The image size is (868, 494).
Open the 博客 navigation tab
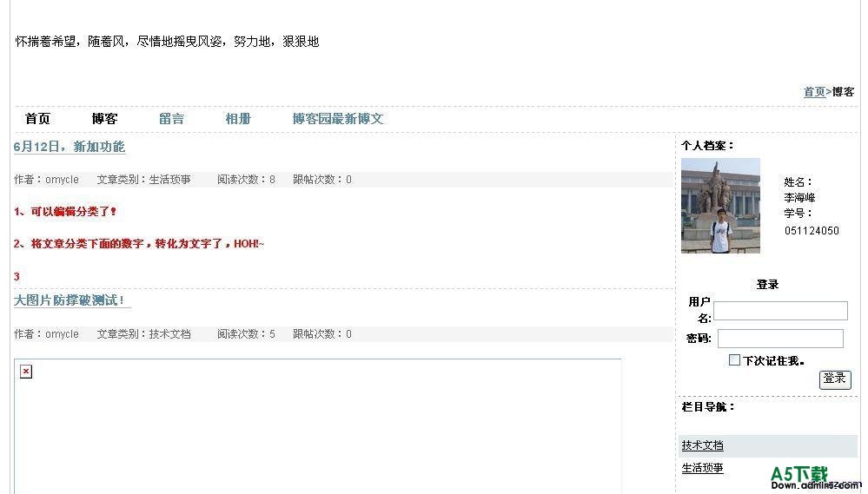click(104, 118)
